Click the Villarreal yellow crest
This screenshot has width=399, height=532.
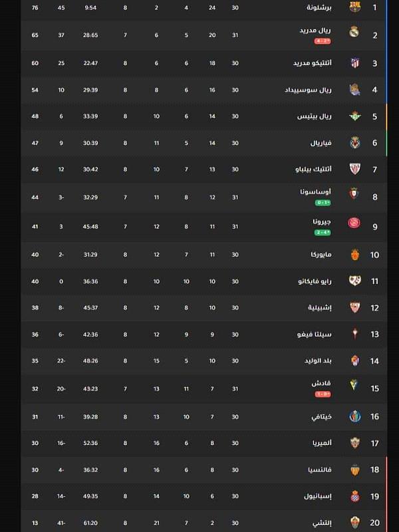click(355, 143)
